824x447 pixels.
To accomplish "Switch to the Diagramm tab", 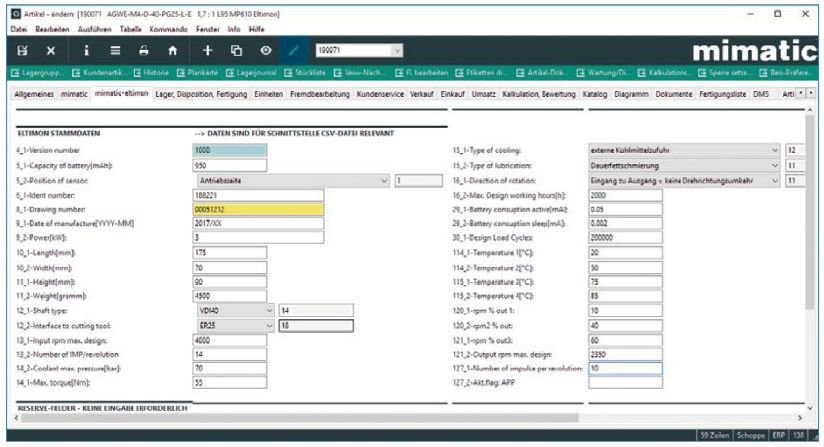I will (631, 94).
